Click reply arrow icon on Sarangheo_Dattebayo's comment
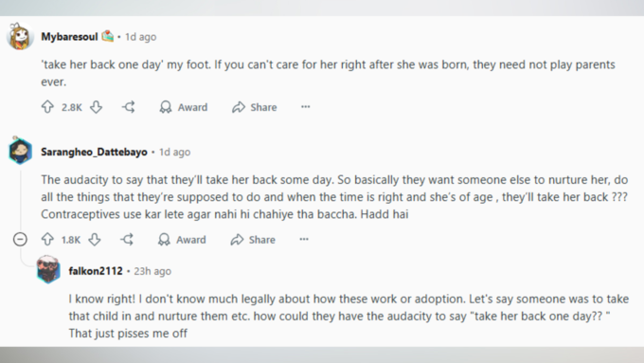This screenshot has width=644, height=363. 127,239
